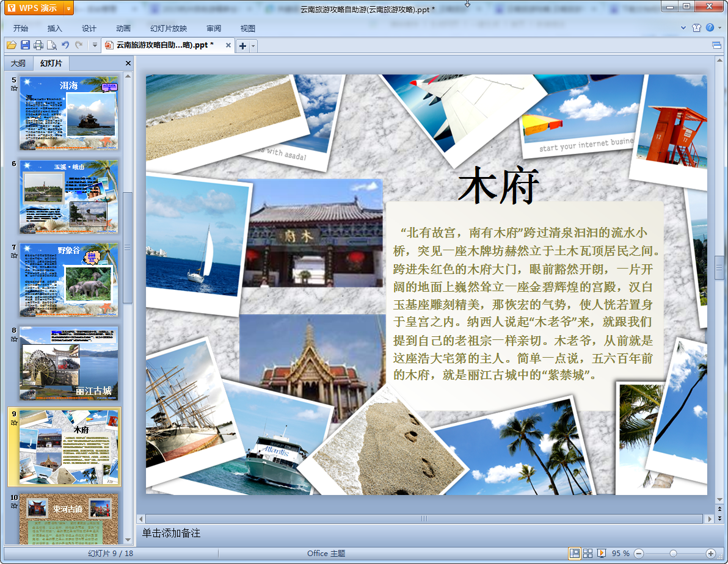Open Print Preview icon
The width and height of the screenshot is (728, 564).
coord(52,45)
